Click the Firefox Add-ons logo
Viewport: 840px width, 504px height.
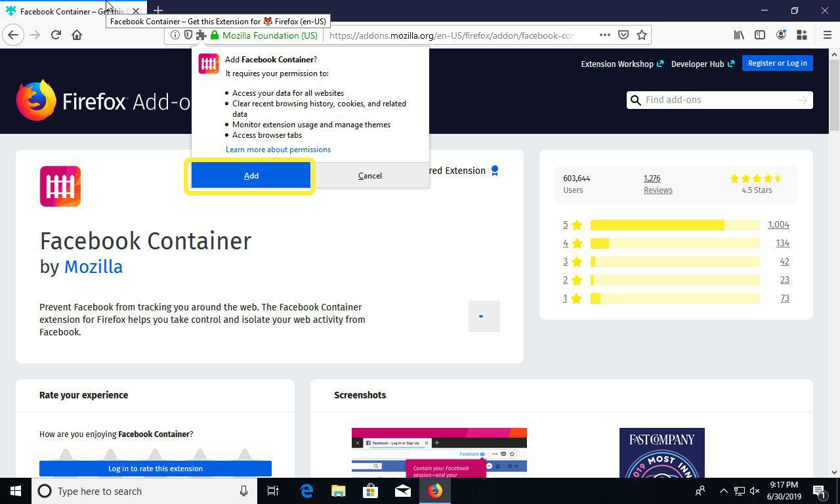coord(103,100)
